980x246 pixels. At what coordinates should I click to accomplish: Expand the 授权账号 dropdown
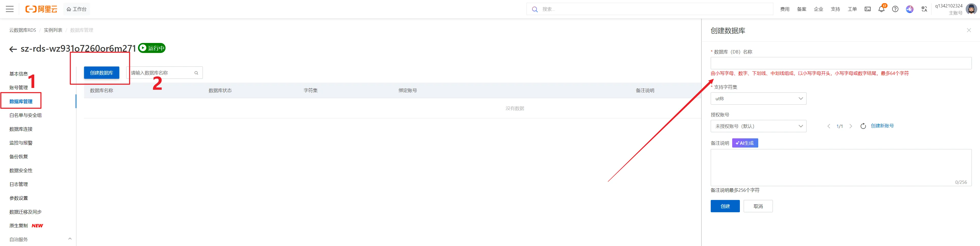click(758, 126)
